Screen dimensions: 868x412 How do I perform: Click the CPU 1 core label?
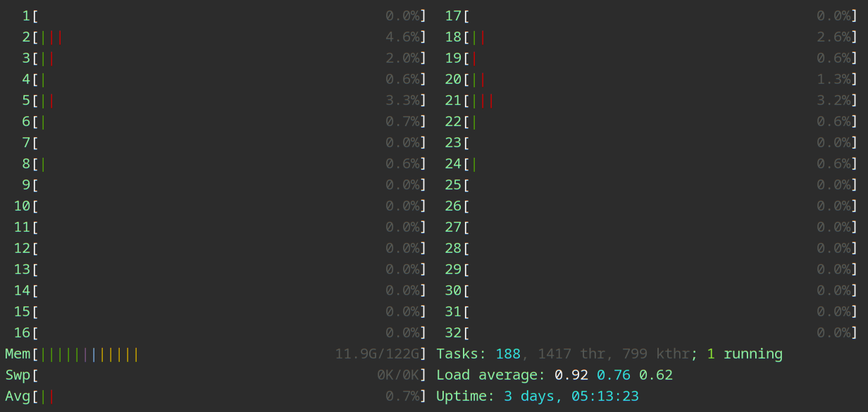pyautogui.click(x=26, y=16)
